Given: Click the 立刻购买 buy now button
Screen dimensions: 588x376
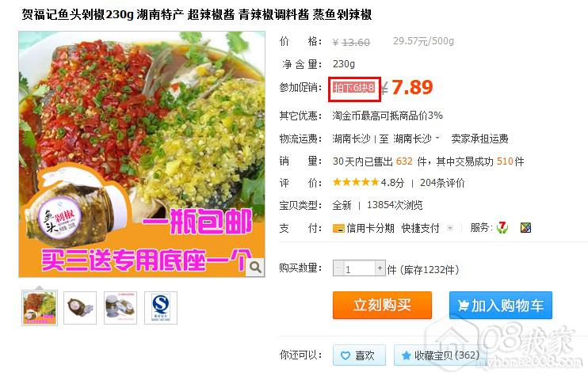Looking at the screenshot, I should [382, 306].
